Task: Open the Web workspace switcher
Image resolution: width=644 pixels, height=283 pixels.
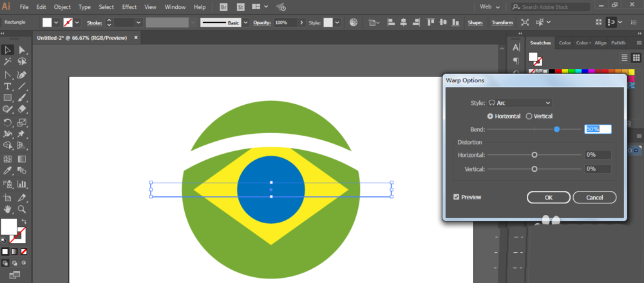Action: coord(490,7)
